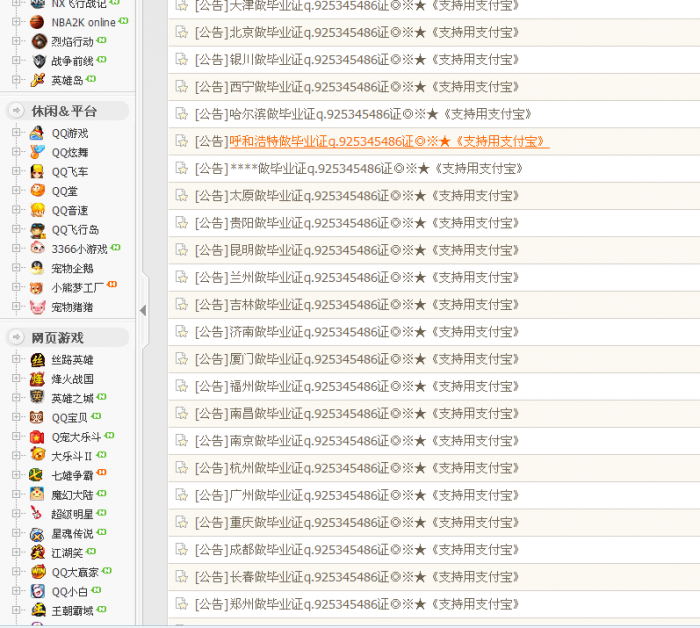Image resolution: width=700 pixels, height=628 pixels.
Task: Click the 江湖笑 icon
Action: pyautogui.click(x=37, y=552)
